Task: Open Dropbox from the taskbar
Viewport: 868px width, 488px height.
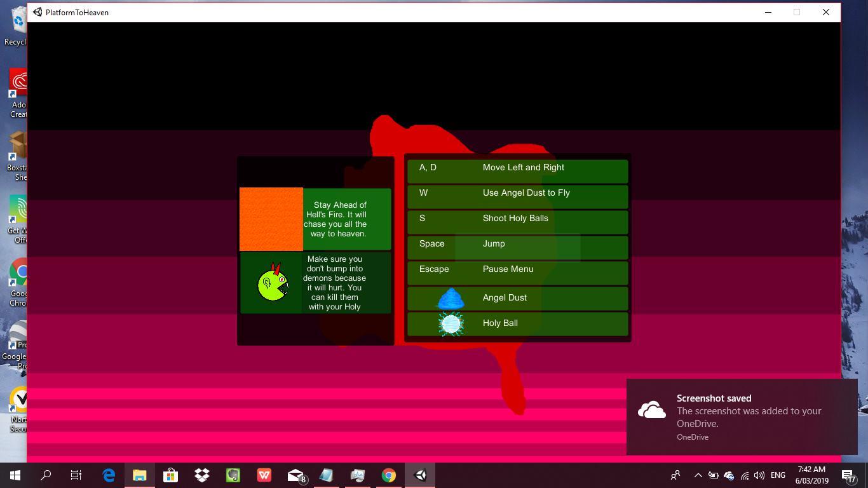Action: [202, 475]
